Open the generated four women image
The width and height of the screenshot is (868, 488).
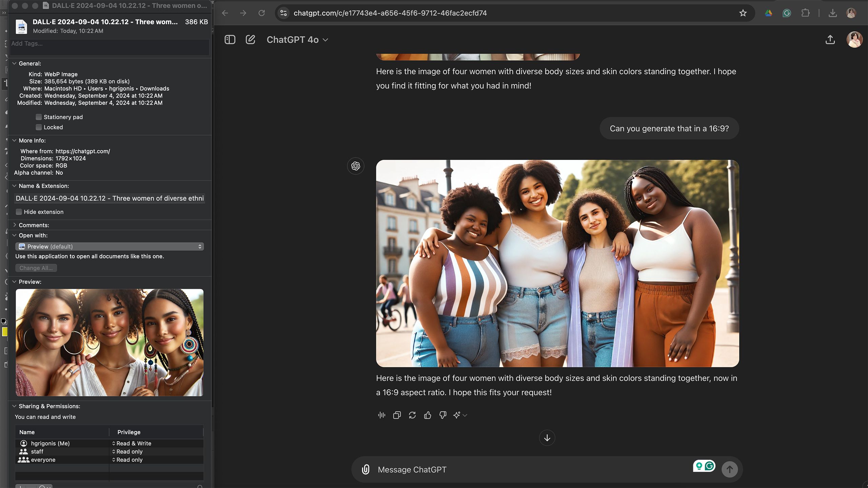pos(557,263)
